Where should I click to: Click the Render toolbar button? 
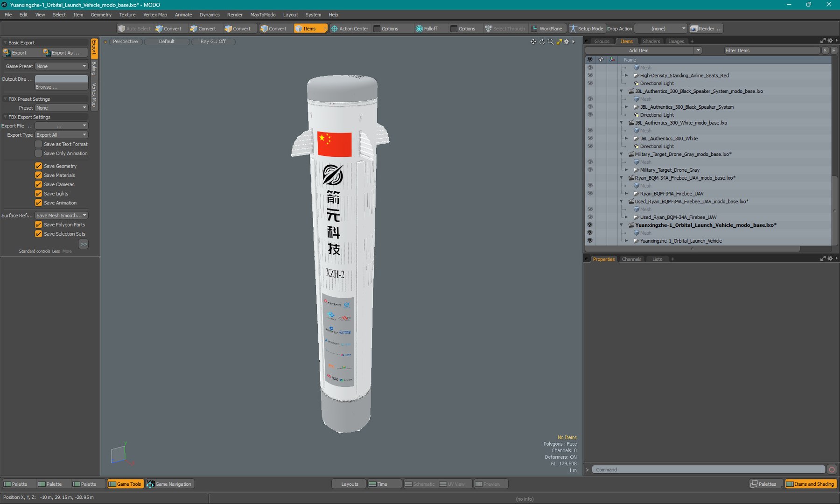coord(706,28)
